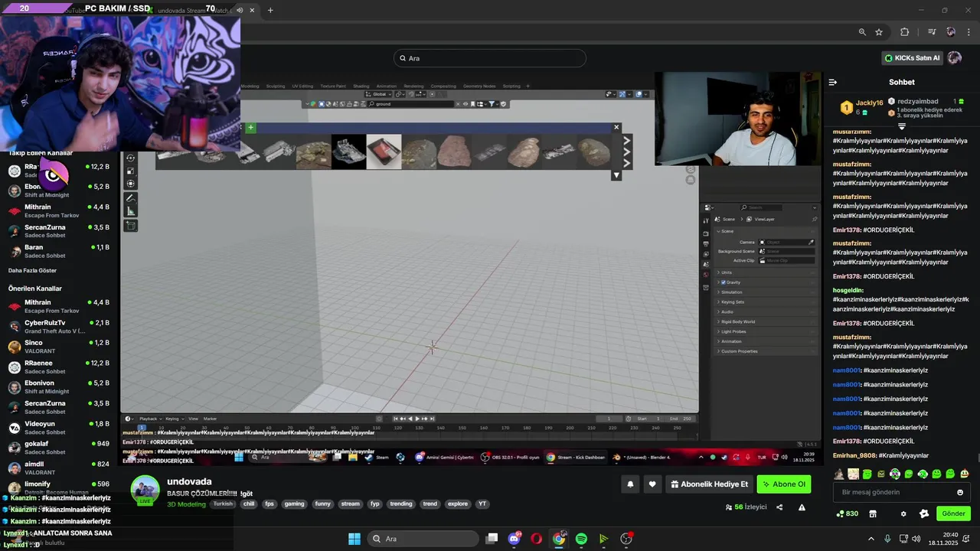Screen dimensions: 980x551
Task: Click the report warning triangle icon
Action: (802, 507)
